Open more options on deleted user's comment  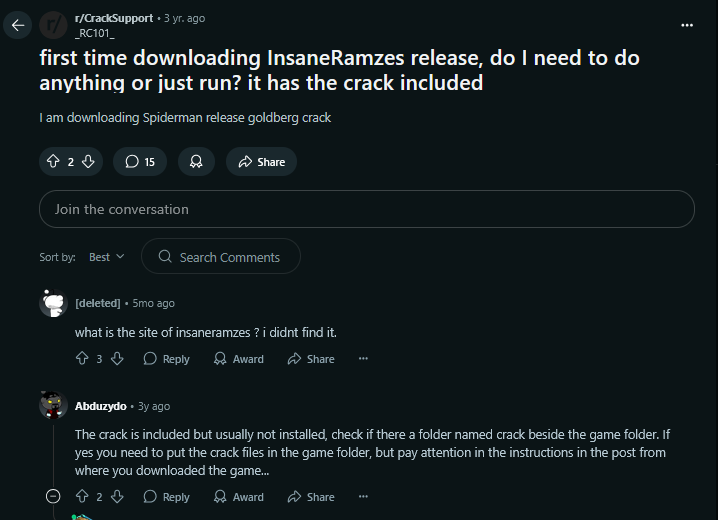pos(363,358)
